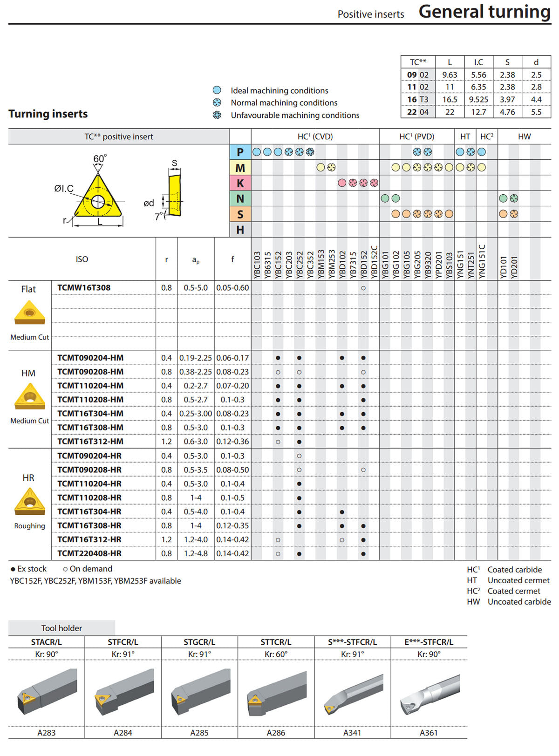This screenshot has width=559, height=756.
Task: Click the Uncoated cermet legend text
Action: (x=518, y=580)
